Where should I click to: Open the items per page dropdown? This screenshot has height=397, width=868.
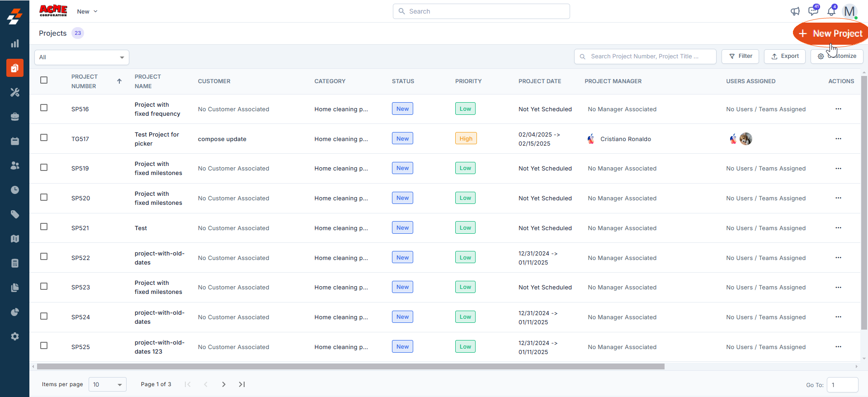pyautogui.click(x=108, y=385)
